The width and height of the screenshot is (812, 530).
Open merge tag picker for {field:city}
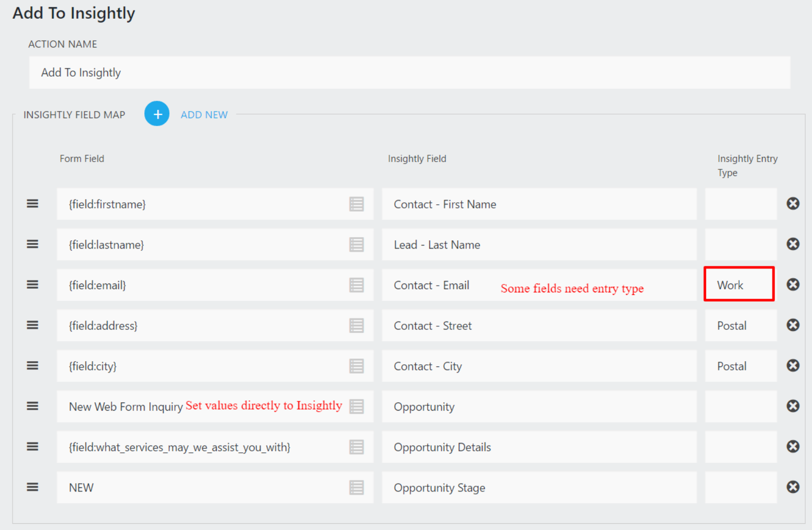tap(356, 366)
